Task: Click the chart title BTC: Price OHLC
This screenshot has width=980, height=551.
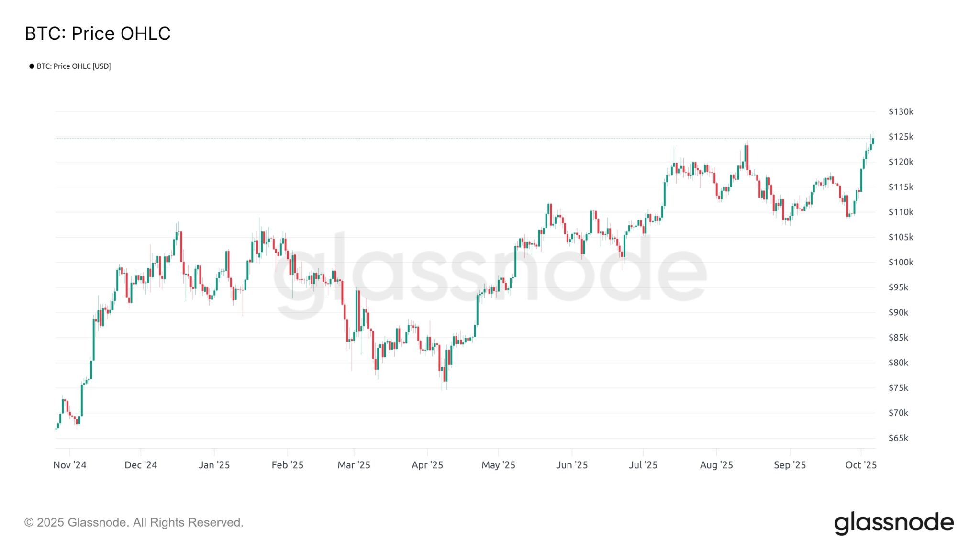Action: tap(98, 33)
